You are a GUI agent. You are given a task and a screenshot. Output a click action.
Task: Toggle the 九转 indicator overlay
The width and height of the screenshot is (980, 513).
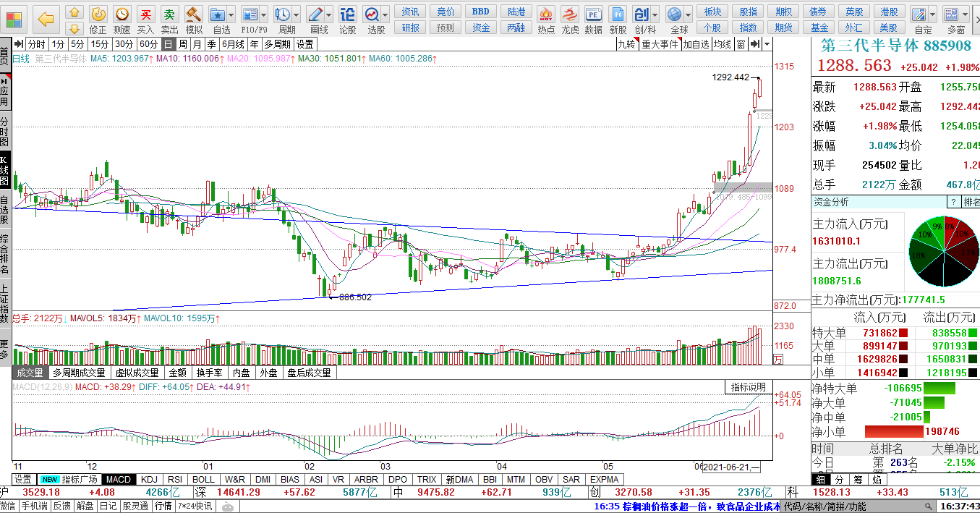tap(626, 44)
